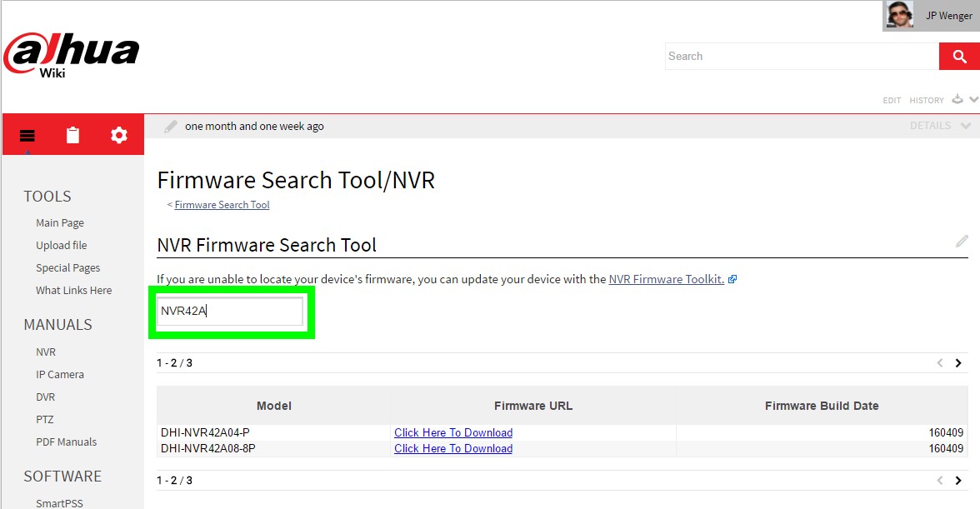Click the Firmware Search Tool/NVR page title
980x509 pixels.
point(296,181)
